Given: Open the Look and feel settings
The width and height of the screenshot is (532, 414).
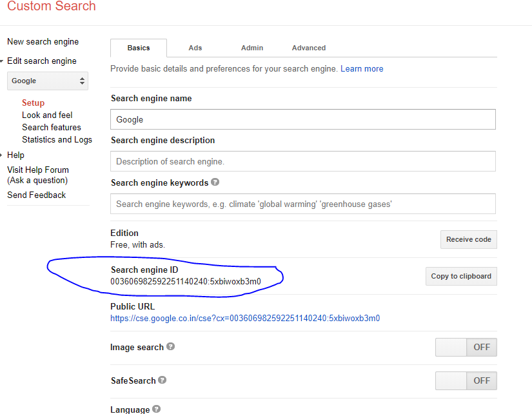Looking at the screenshot, I should click(46, 115).
